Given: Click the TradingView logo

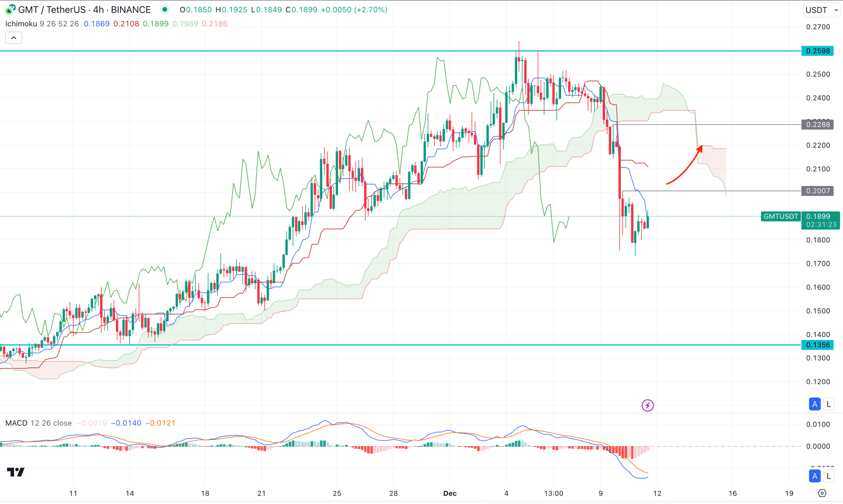Looking at the screenshot, I should pyautogui.click(x=16, y=472).
